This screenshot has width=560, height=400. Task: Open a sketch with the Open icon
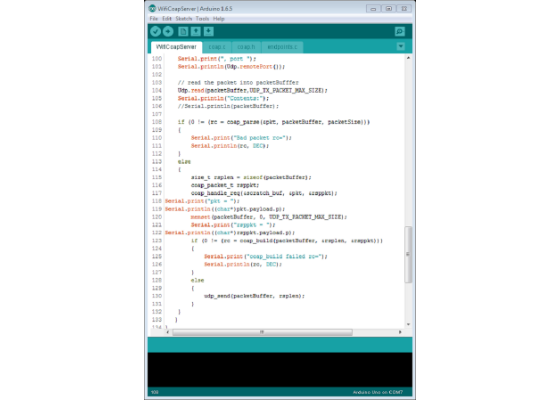point(196,31)
